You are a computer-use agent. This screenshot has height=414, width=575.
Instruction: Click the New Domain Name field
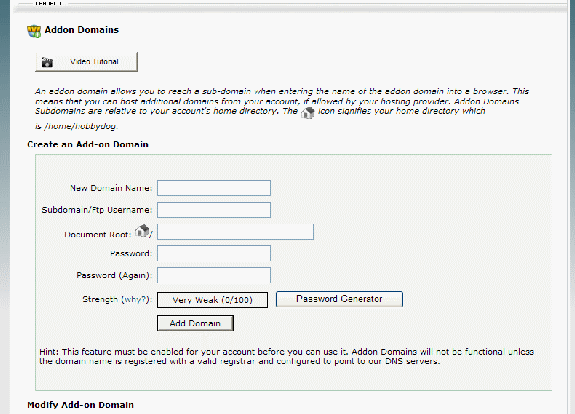(x=214, y=188)
